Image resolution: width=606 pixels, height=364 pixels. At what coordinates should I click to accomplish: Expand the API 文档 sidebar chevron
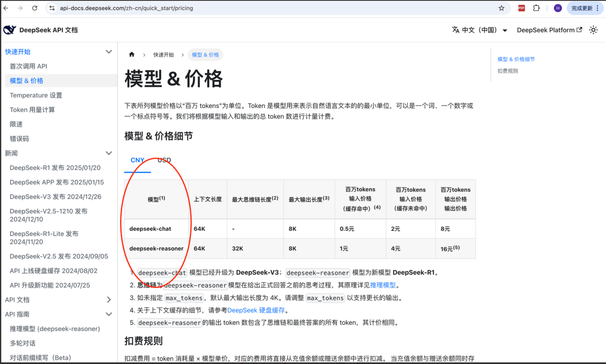[x=109, y=300]
